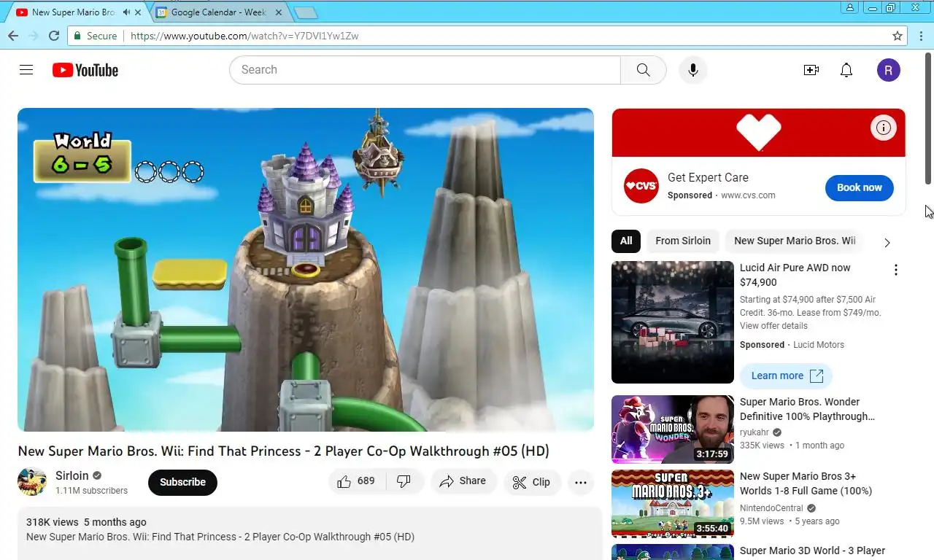Open the ryukahr channel name
934x560 pixels.
pos(754,433)
